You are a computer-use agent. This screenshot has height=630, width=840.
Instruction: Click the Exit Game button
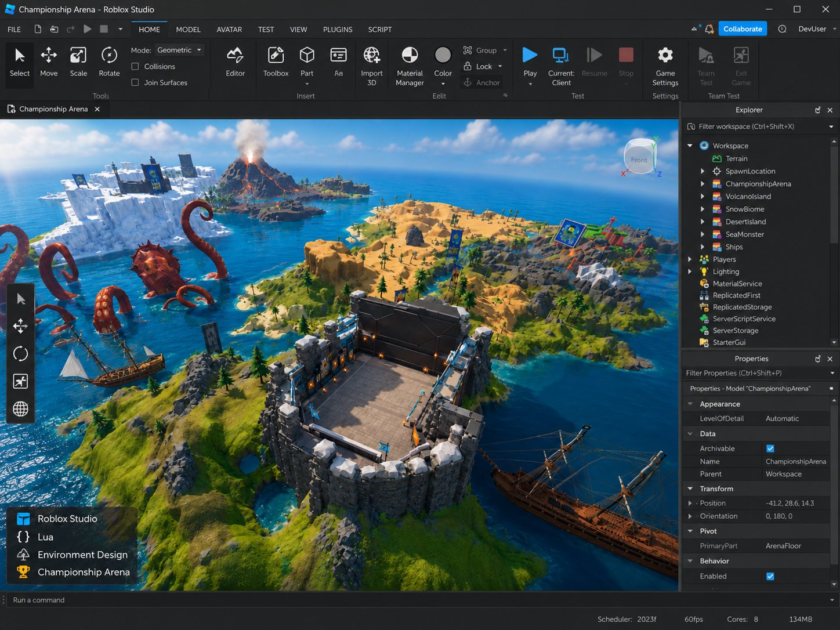pyautogui.click(x=741, y=67)
